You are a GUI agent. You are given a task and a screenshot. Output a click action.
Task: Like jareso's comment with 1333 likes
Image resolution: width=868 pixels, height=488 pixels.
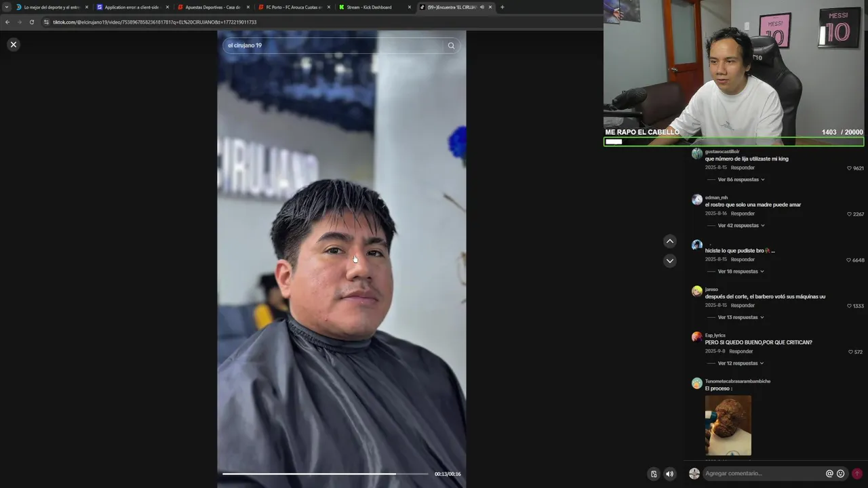point(850,306)
